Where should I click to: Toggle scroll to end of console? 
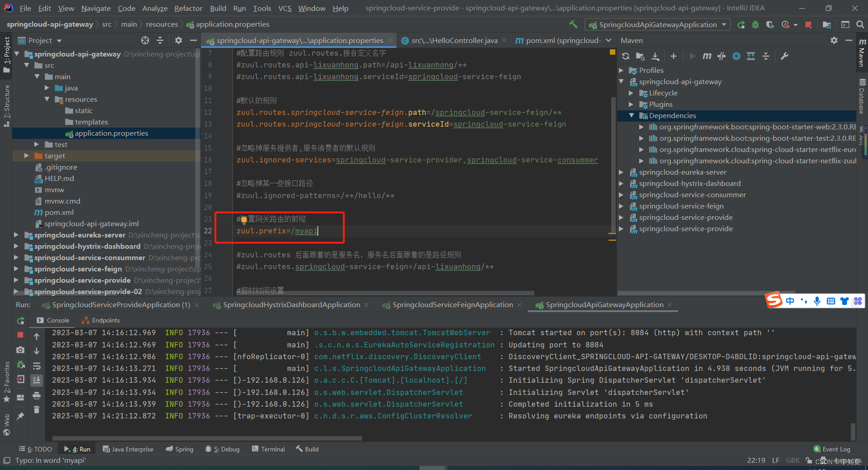(x=37, y=380)
